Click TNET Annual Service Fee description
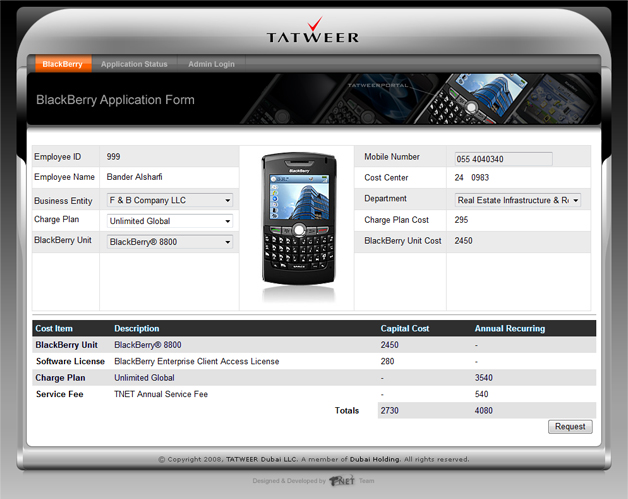 click(161, 394)
